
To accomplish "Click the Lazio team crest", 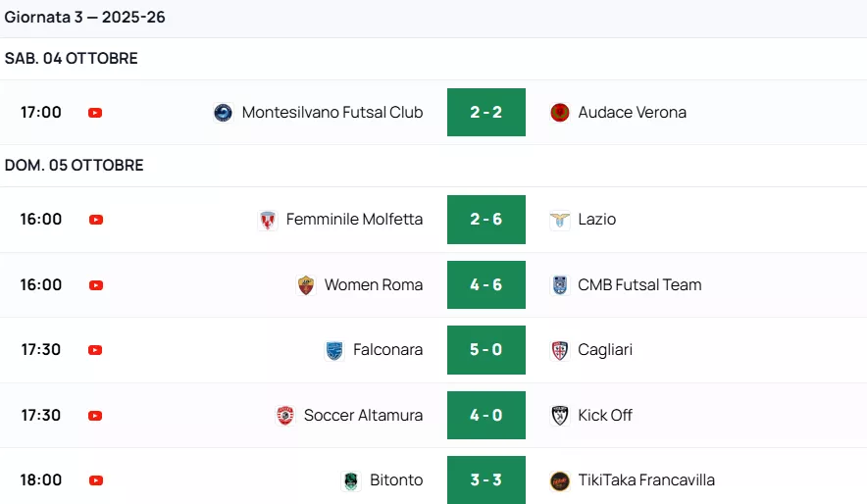I will [x=560, y=220].
